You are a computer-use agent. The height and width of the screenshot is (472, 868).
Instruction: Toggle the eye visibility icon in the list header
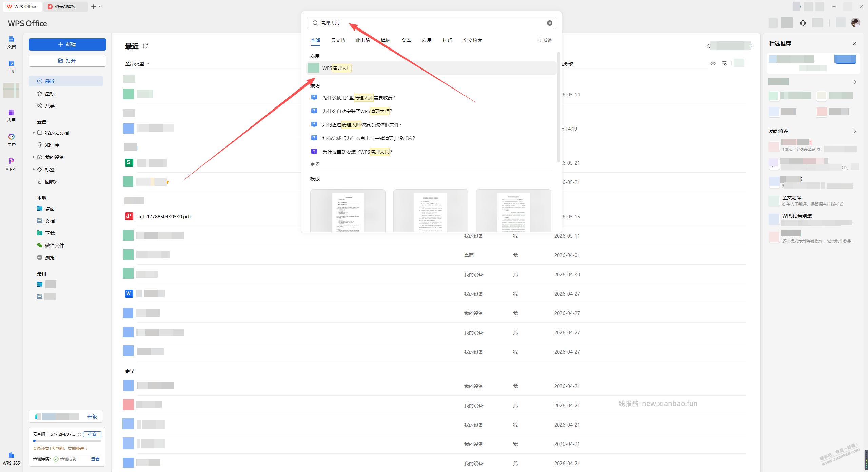point(713,63)
